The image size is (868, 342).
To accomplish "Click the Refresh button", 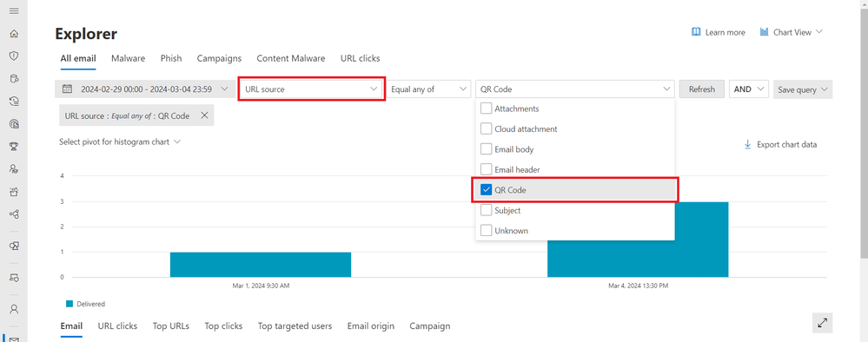I will point(702,89).
